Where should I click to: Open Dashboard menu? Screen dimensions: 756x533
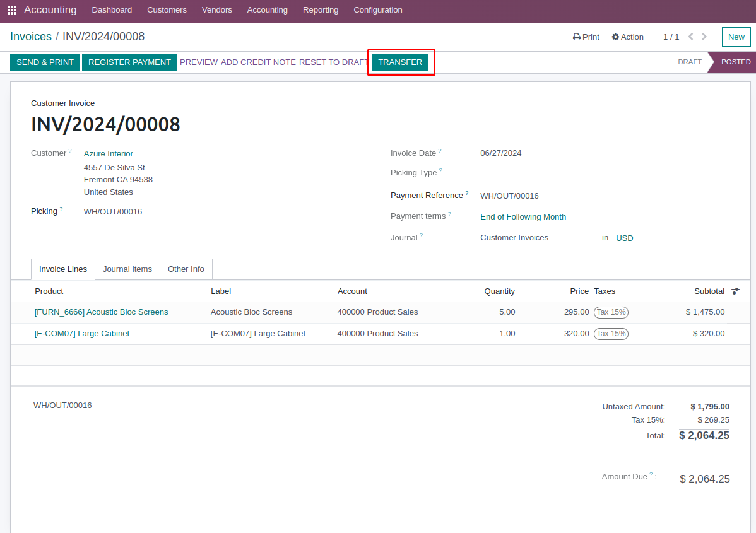coord(112,10)
